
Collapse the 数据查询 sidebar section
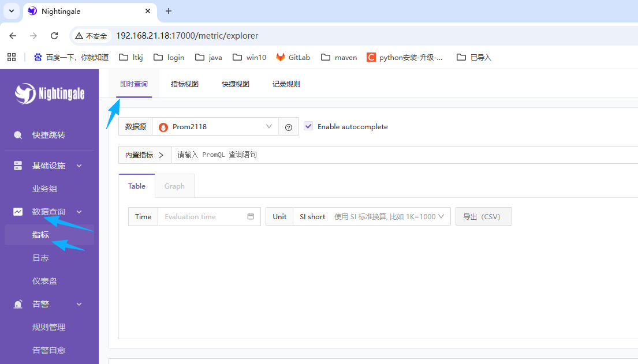(x=79, y=212)
